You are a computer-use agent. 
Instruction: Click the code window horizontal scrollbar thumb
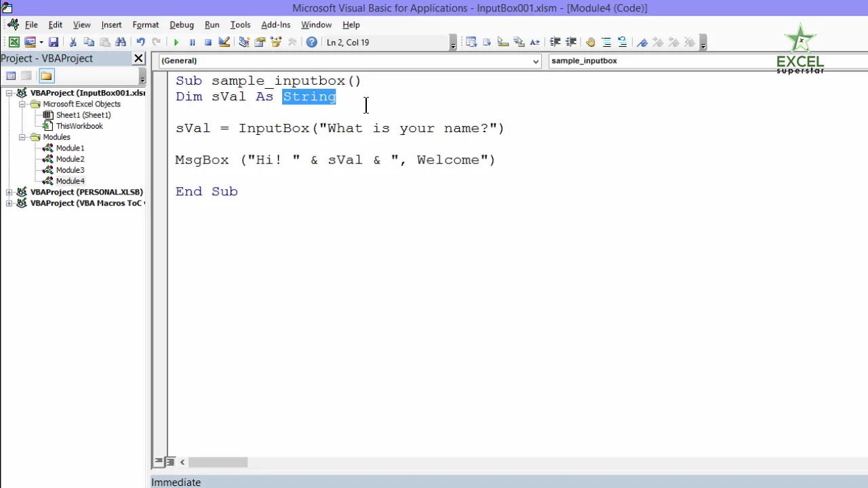point(218,462)
